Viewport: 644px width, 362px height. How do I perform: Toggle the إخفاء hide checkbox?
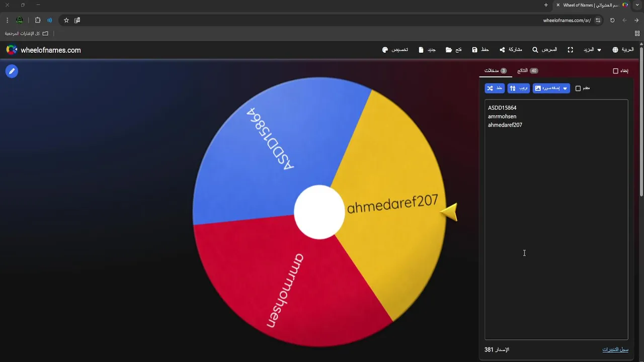[x=615, y=71]
